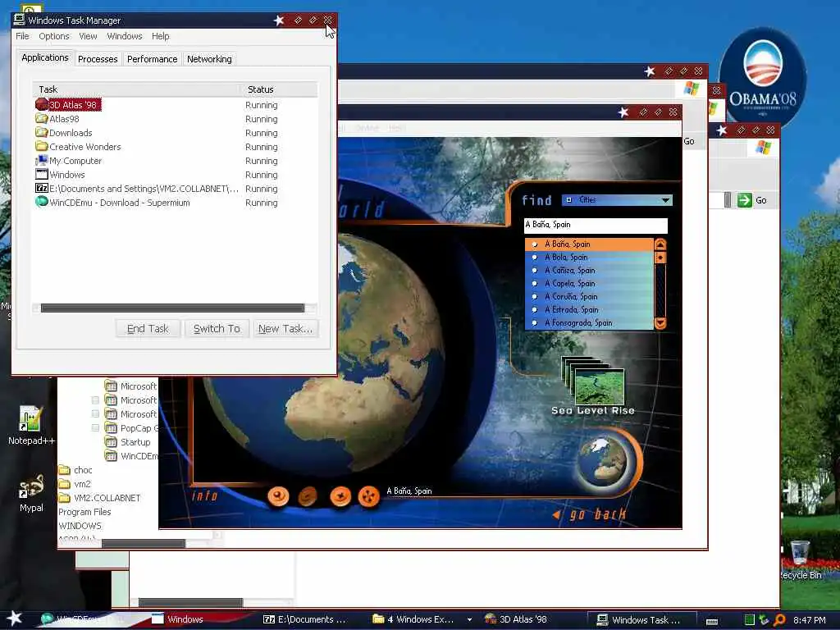Click the A Baña, Spain search field
840x630 pixels.
[596, 225]
